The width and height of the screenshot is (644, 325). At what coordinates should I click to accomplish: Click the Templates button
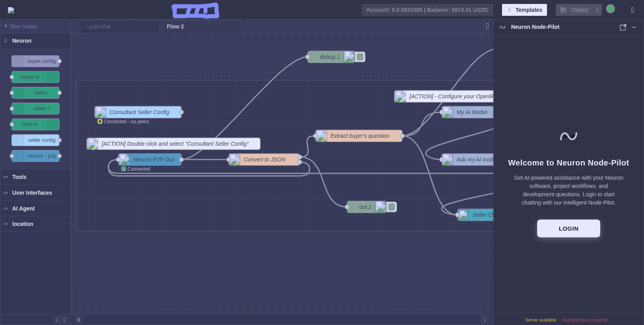524,10
